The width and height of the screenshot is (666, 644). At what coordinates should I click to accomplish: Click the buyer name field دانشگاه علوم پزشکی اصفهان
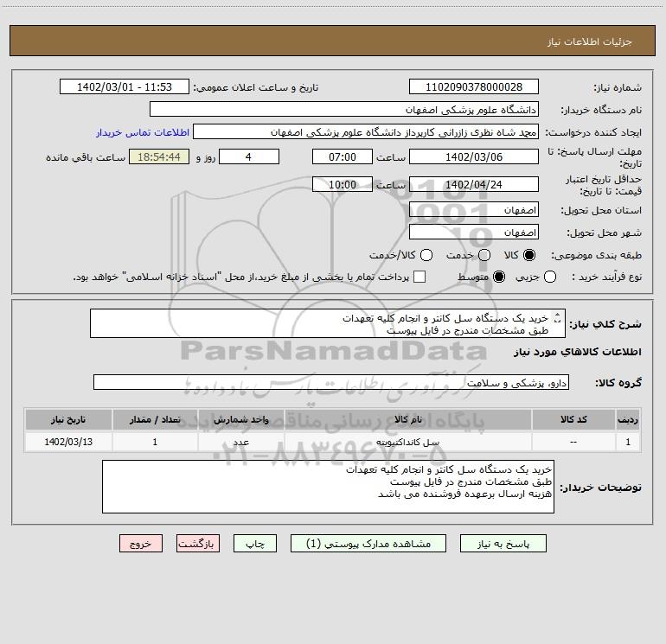point(344,109)
